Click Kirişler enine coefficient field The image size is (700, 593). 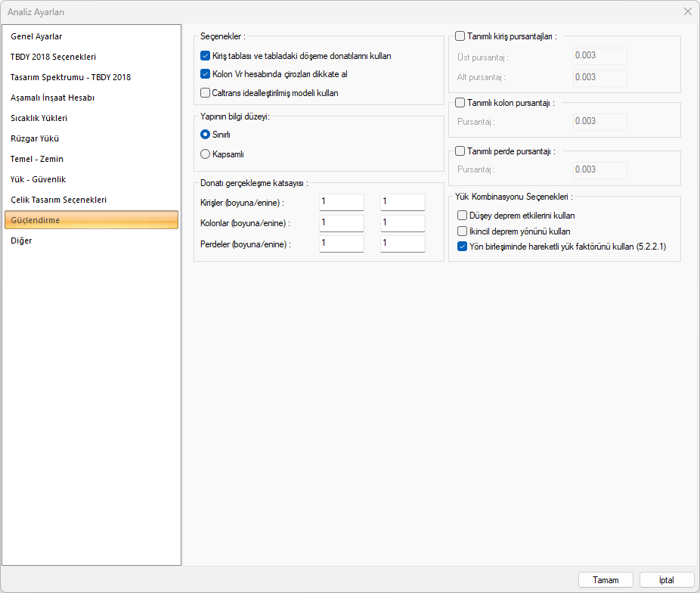pyautogui.click(x=403, y=202)
